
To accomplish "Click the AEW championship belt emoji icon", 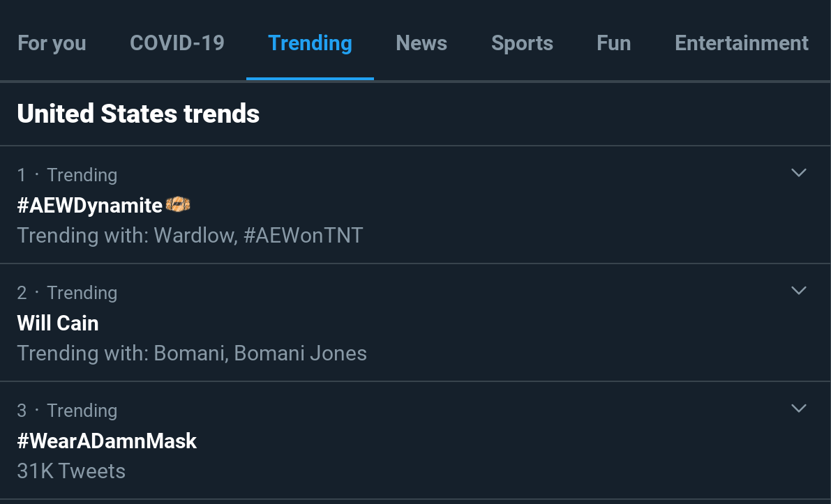I will (x=178, y=204).
